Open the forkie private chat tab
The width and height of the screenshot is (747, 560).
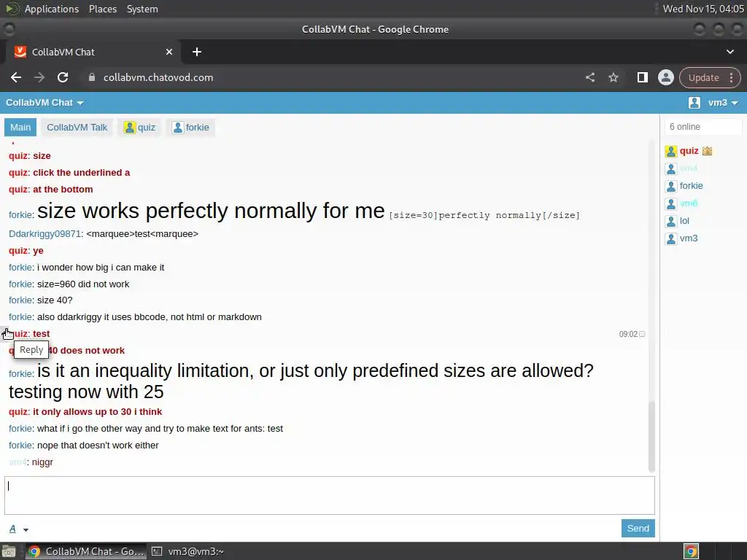coord(190,127)
